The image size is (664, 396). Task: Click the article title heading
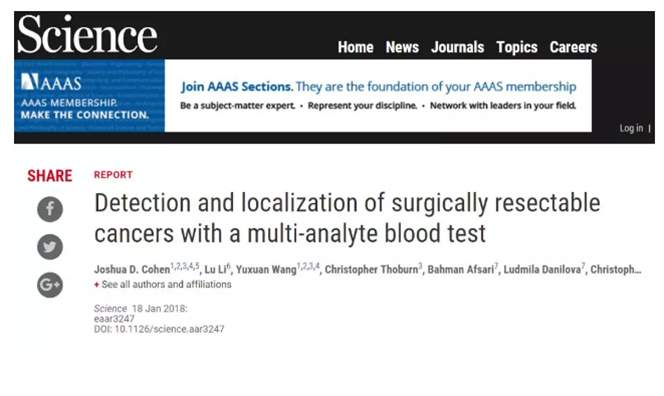(347, 218)
